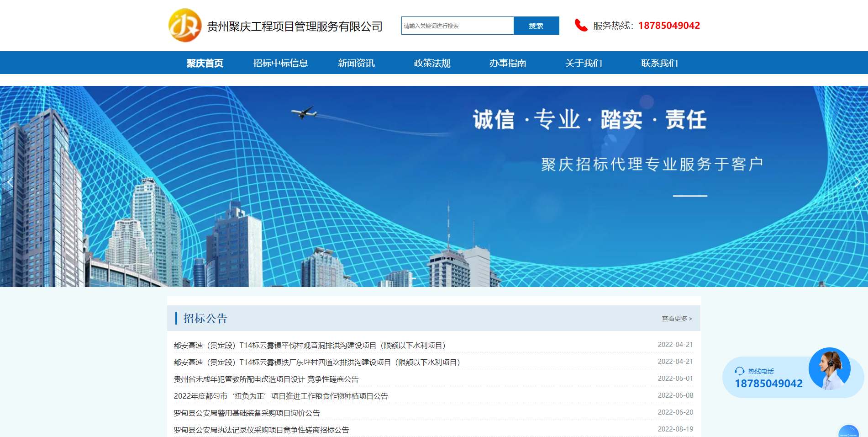The height and width of the screenshot is (437, 868).
Task: Select 办事指南 in navigation bar
Action: click(x=508, y=63)
